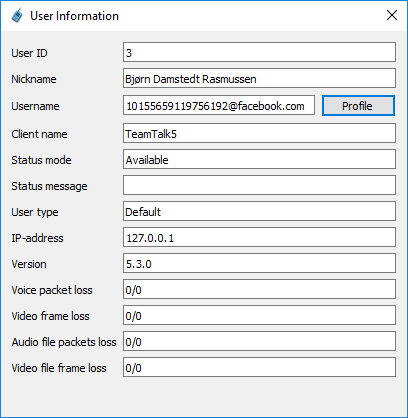Image resolution: width=408 pixels, height=418 pixels.
Task: Click the Audio file packets loss field
Action: click(x=259, y=341)
